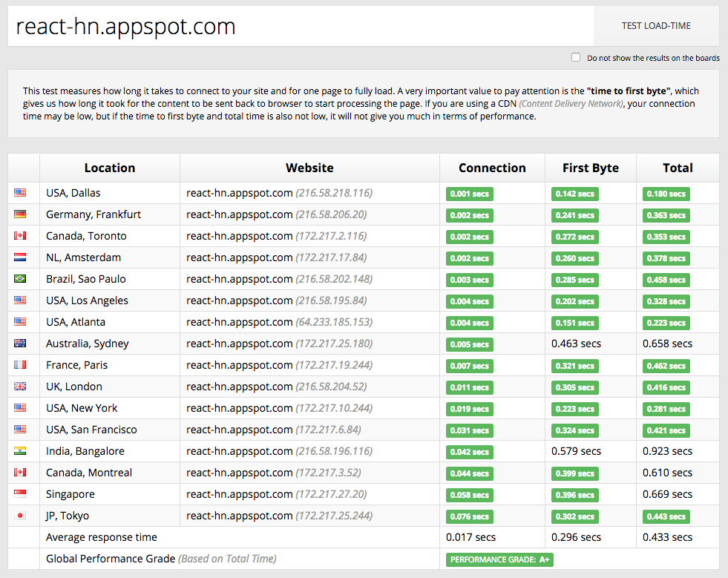Click the French flag icon for Paris
Screen dimensions: 728x578
20,365
